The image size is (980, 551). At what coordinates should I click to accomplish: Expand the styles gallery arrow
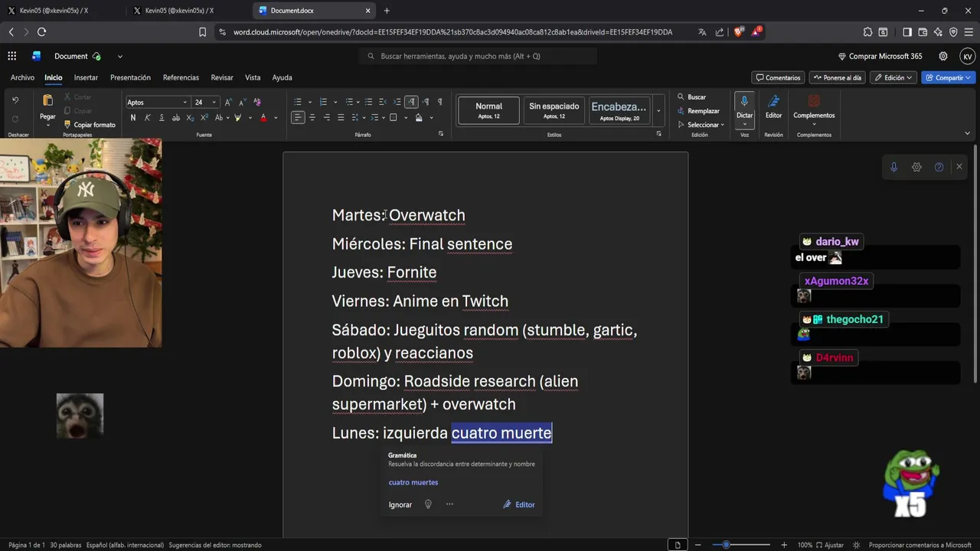(658, 110)
